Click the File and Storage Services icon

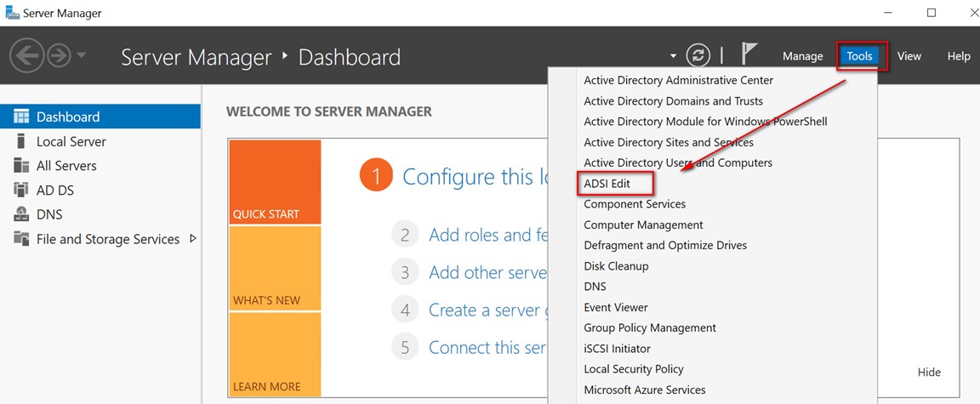(x=21, y=238)
